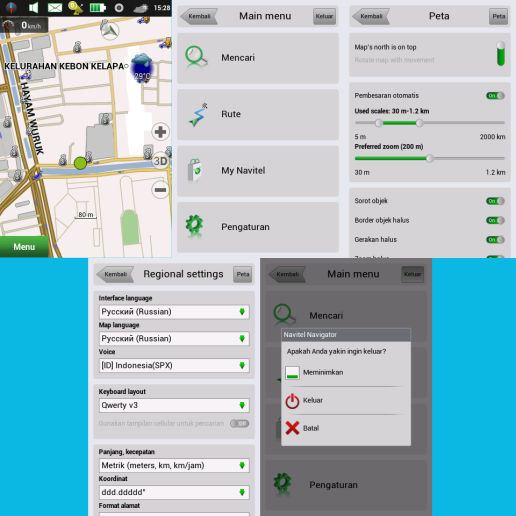The width and height of the screenshot is (516, 516).
Task: Turn off Gerakan halus toggle
Action: click(x=495, y=240)
